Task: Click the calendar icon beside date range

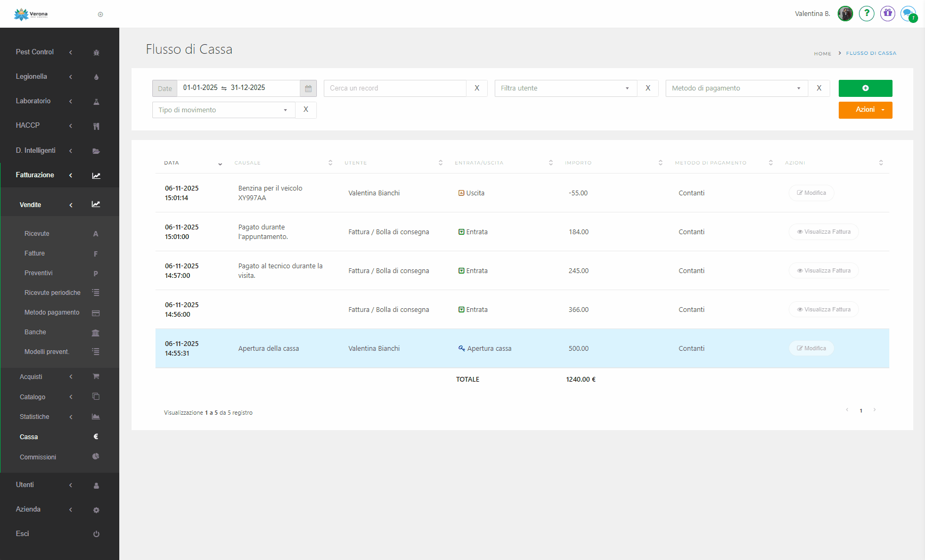Action: point(308,88)
